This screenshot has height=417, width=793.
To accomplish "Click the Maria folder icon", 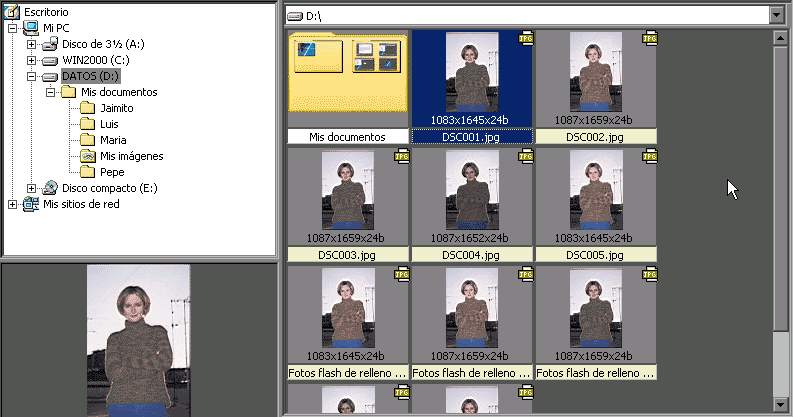I will coord(87,140).
